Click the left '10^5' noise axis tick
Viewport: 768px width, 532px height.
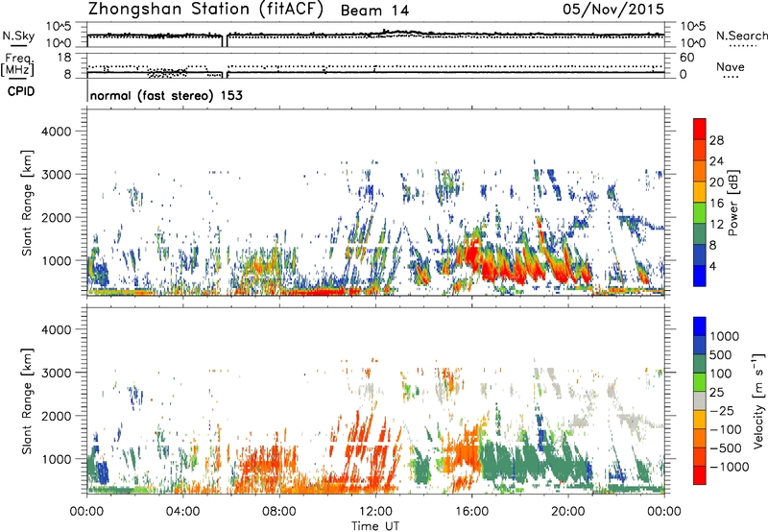[x=59, y=27]
